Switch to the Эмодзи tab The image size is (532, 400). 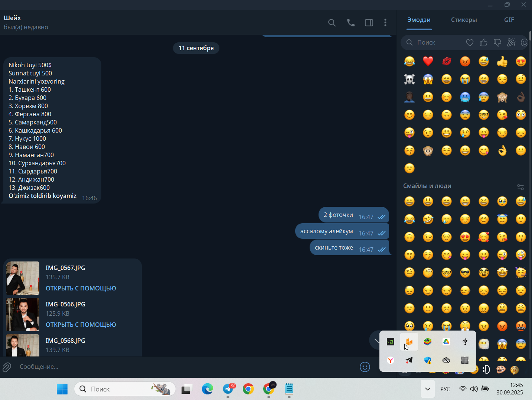coord(419,20)
